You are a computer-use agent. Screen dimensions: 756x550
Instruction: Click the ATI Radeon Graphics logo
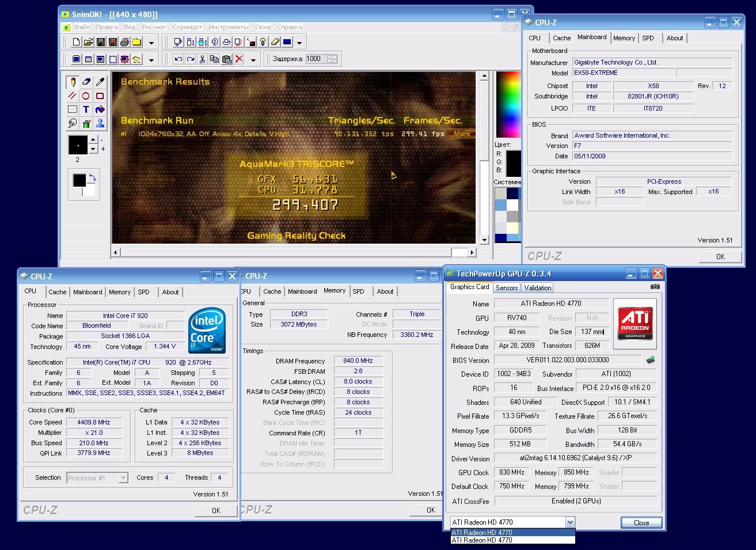[x=635, y=324]
